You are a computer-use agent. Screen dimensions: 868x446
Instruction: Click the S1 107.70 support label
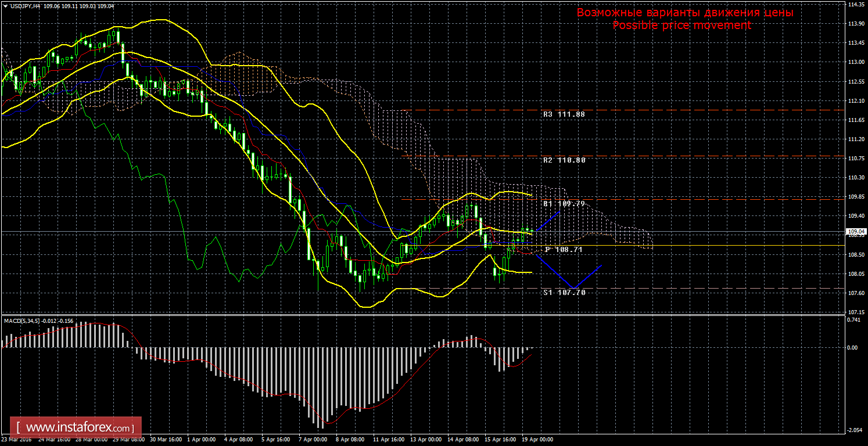(x=564, y=293)
